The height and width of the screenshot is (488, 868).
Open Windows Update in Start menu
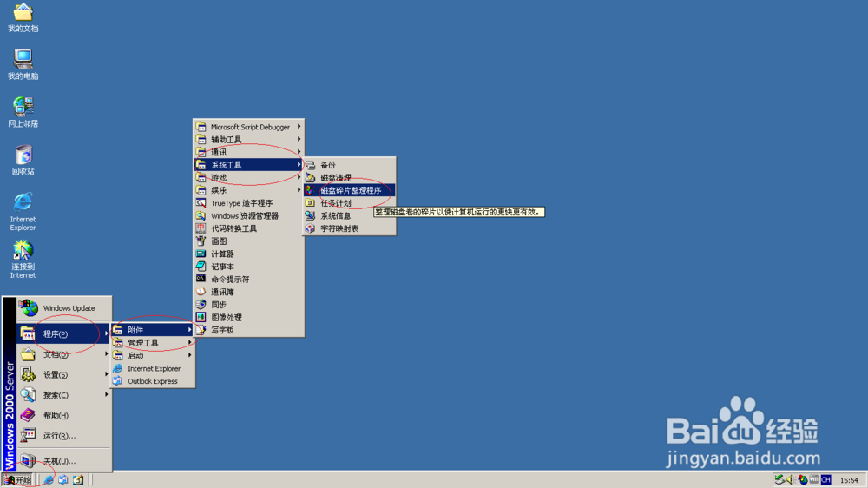pos(64,308)
